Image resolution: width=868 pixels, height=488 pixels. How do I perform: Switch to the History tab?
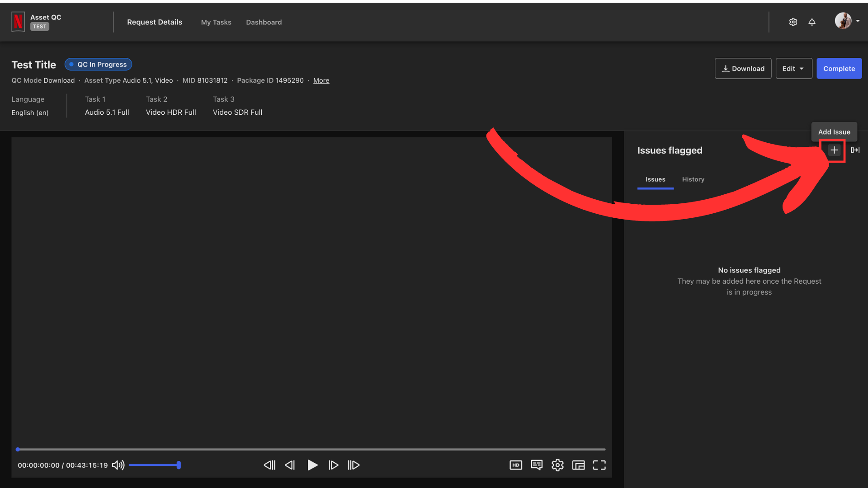tap(693, 179)
